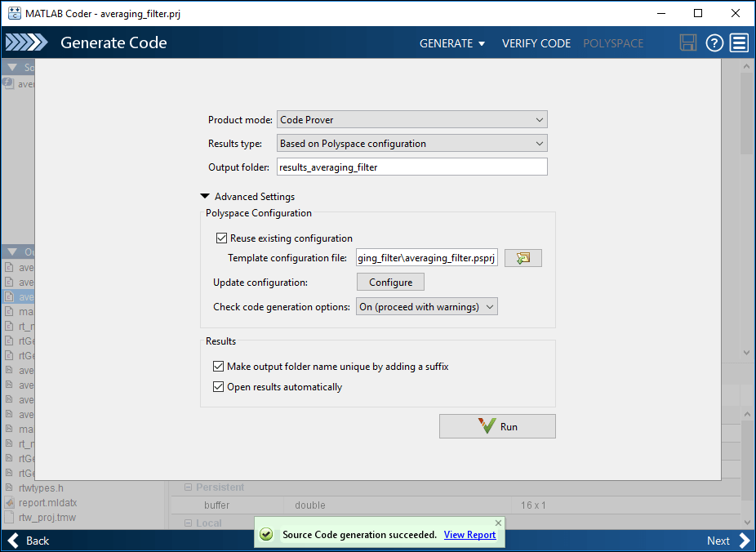Open help via the question mark icon
756x552 pixels.
[714, 43]
